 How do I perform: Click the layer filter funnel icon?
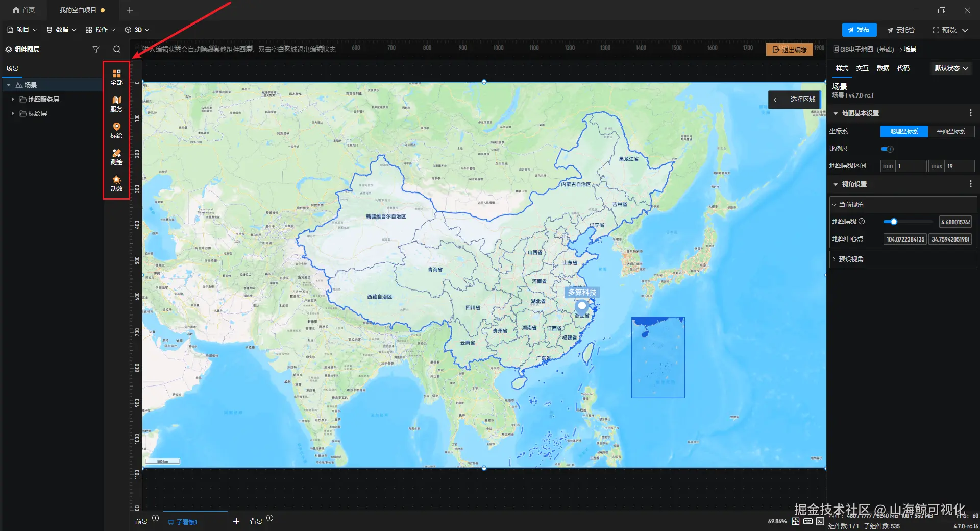pyautogui.click(x=95, y=50)
